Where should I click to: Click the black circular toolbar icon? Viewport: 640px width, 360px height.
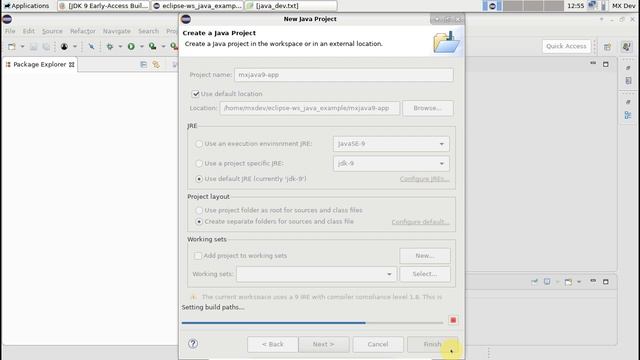64,47
